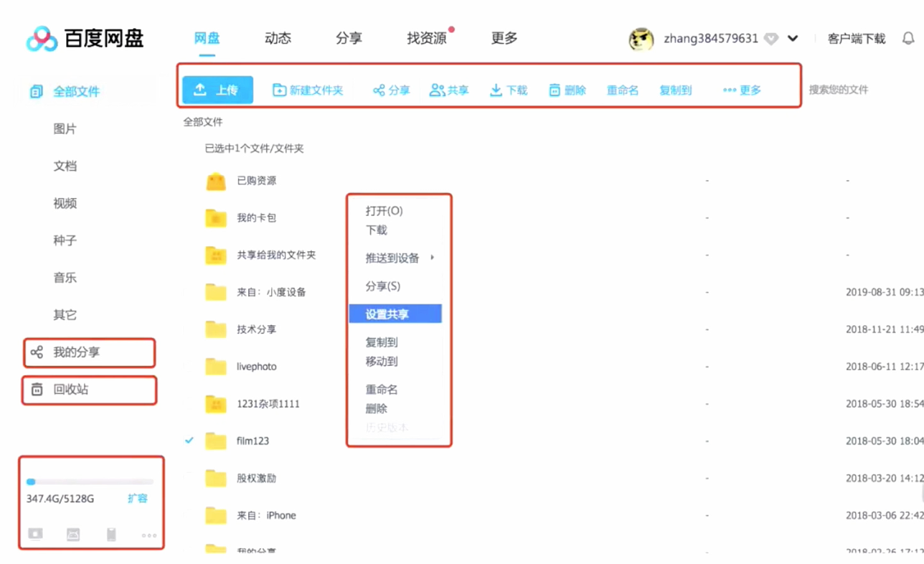This screenshot has height=564, width=924.
Task: Select 视频 category in sidebar
Action: click(65, 204)
